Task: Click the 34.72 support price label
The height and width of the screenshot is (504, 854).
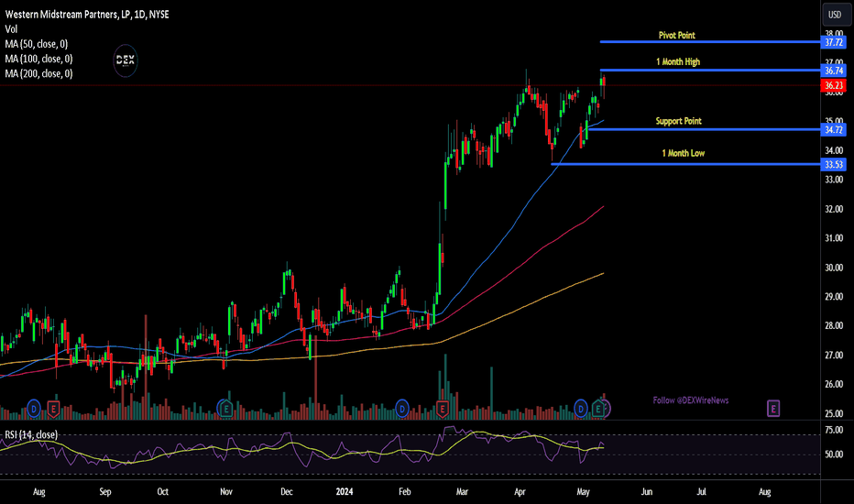Action: 833,130
